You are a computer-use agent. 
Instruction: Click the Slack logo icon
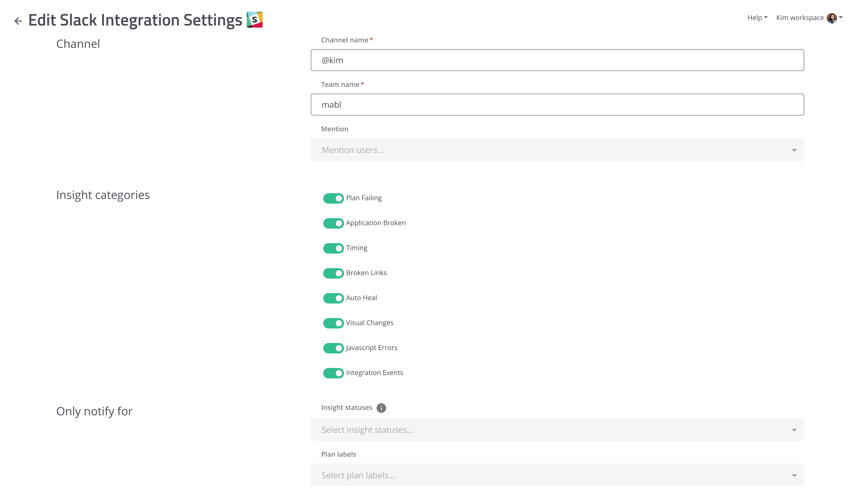click(x=254, y=20)
